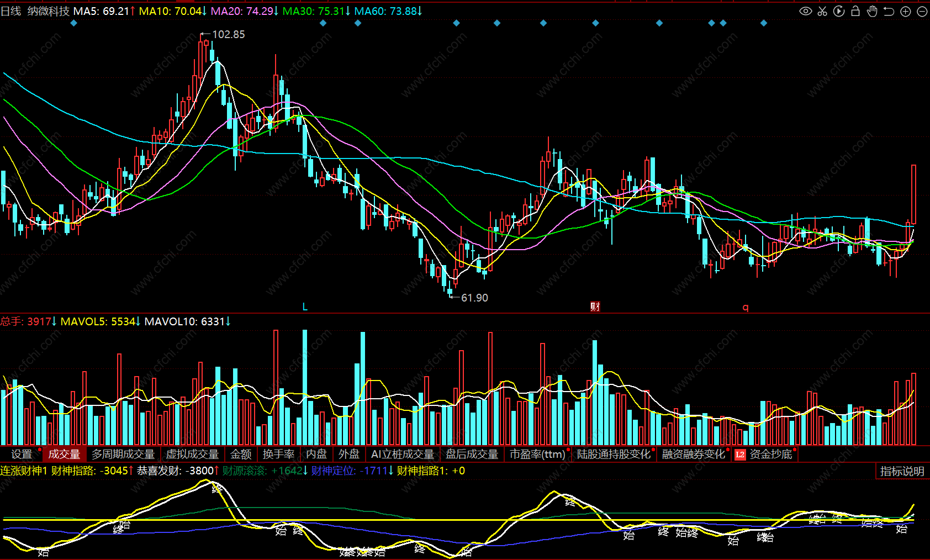Activate the hand pan tool
The image size is (930, 560).
point(872,11)
